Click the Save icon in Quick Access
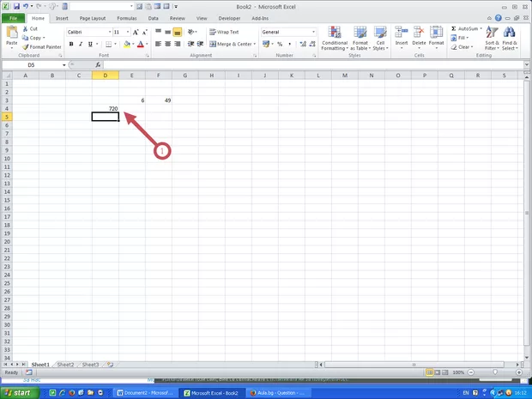Screen dimensions: 532x399 (16, 7)
